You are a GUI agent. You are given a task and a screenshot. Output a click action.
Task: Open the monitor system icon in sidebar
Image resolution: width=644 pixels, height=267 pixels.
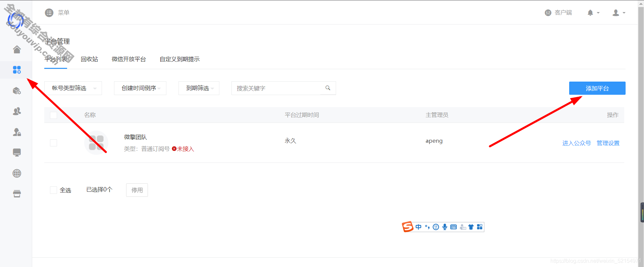tap(17, 152)
